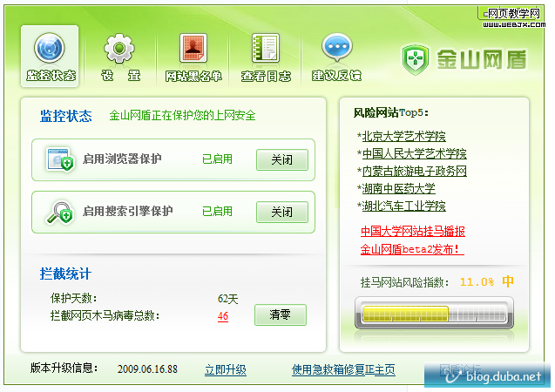555x392 pixels.
Task: Open 中国大学网站挂马播报 red link
Action: (x=412, y=232)
